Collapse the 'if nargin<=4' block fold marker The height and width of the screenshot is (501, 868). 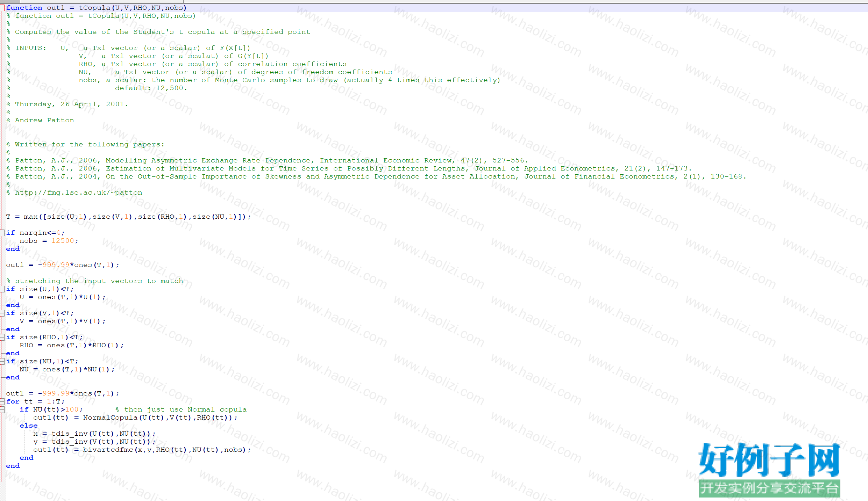pyautogui.click(x=2, y=233)
